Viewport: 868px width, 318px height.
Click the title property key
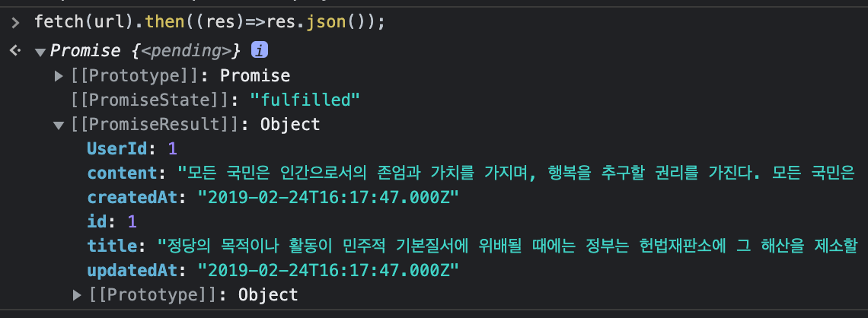pyautogui.click(x=112, y=246)
